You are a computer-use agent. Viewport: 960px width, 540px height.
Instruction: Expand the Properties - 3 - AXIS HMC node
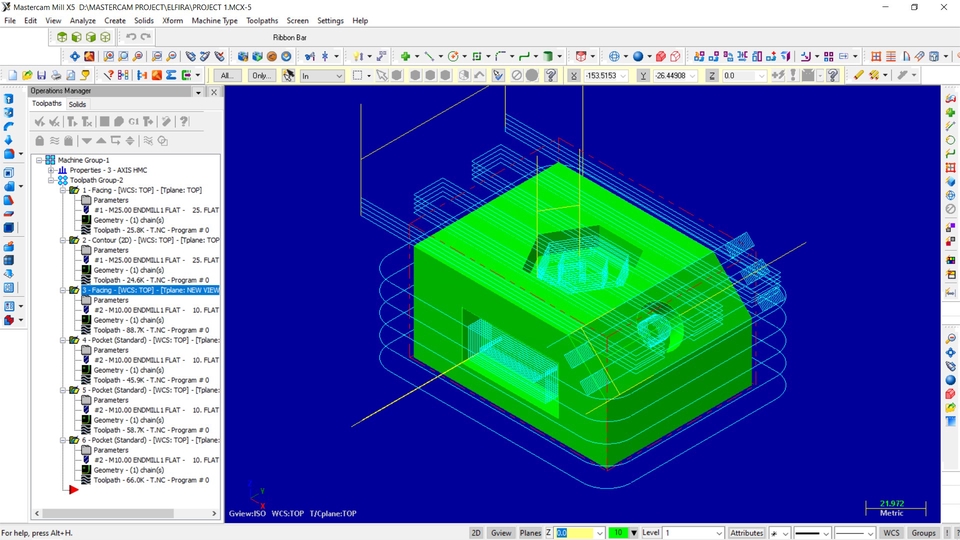pyautogui.click(x=51, y=170)
